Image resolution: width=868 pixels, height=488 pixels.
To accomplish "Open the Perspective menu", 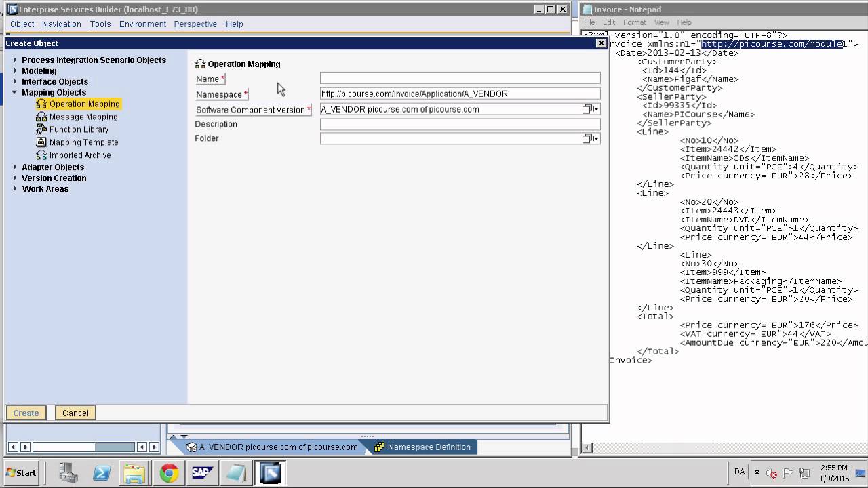I will coord(195,24).
